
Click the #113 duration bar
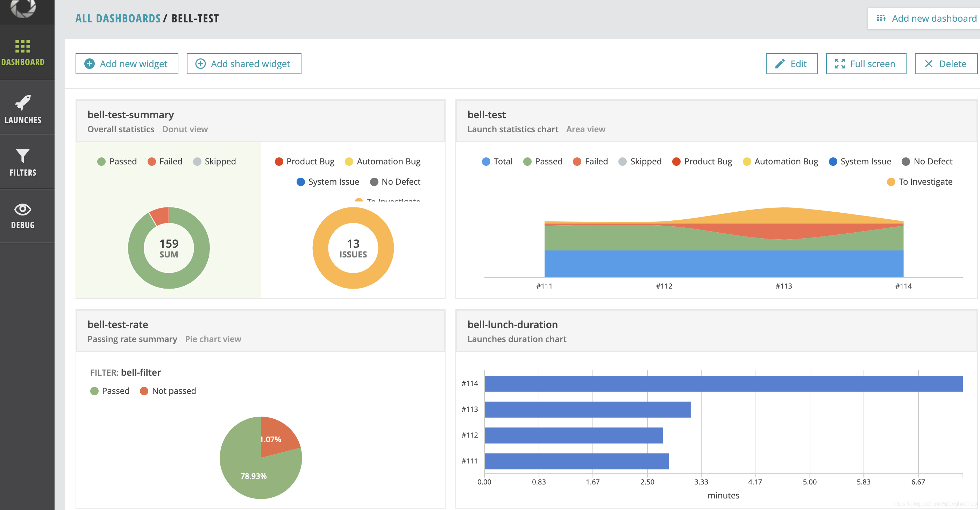pos(587,410)
